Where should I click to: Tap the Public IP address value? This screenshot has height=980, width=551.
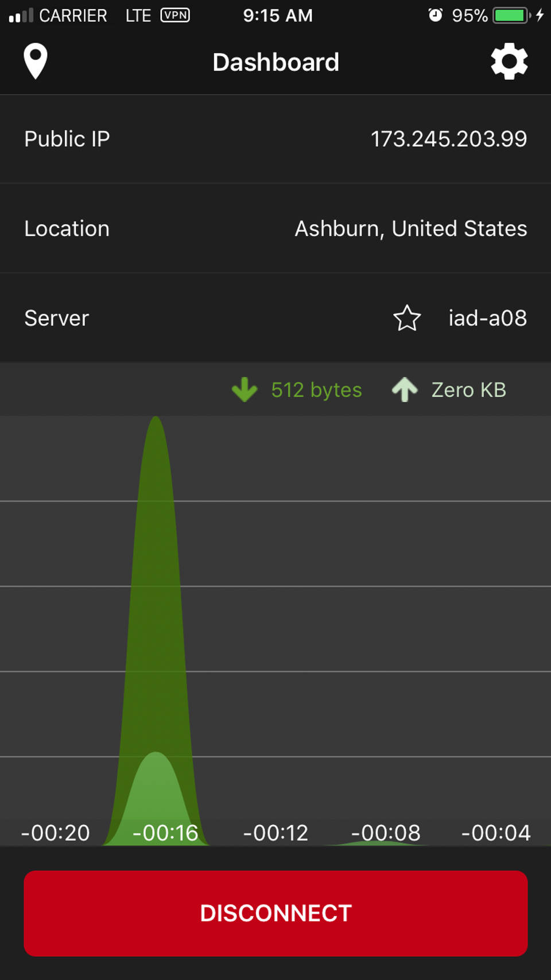[x=448, y=139]
